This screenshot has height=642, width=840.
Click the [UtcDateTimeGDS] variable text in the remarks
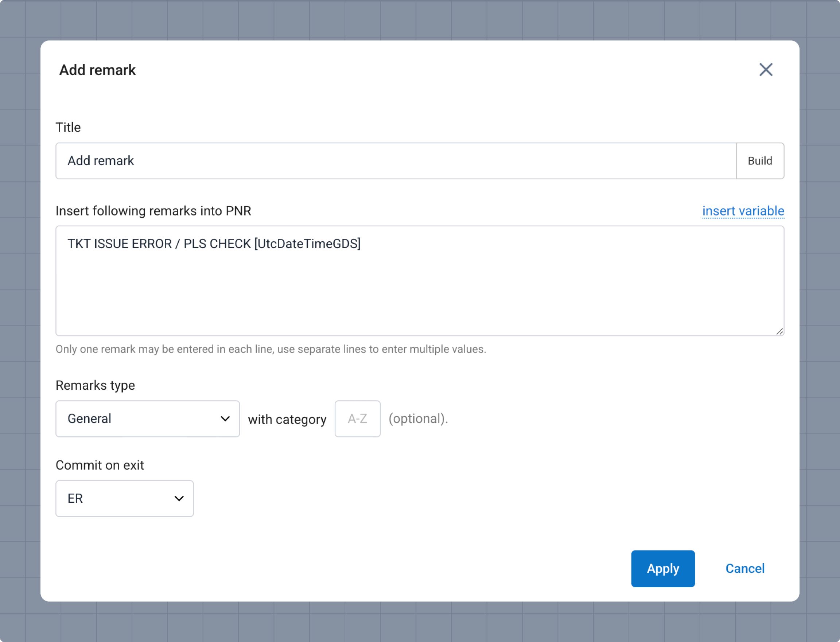tap(307, 244)
